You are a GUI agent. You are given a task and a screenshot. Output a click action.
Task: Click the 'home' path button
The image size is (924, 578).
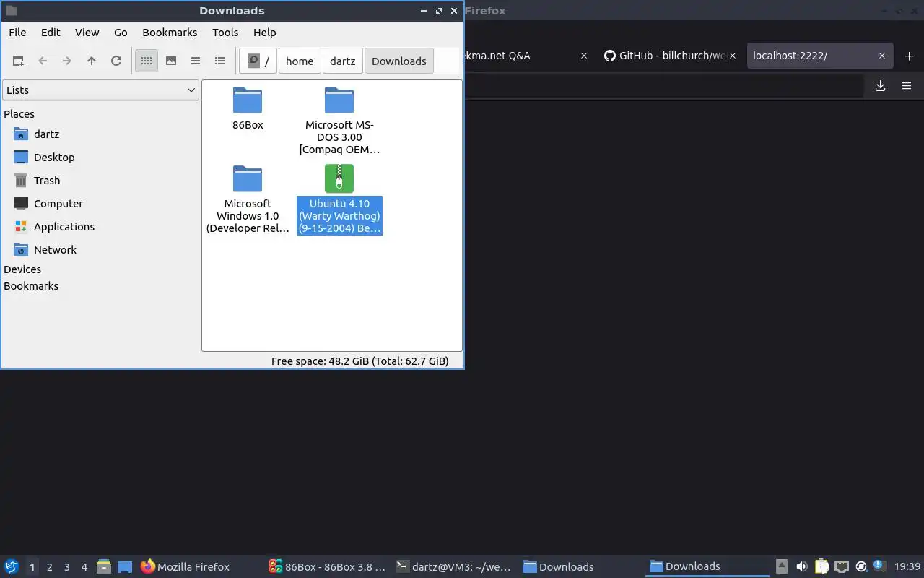coord(300,61)
